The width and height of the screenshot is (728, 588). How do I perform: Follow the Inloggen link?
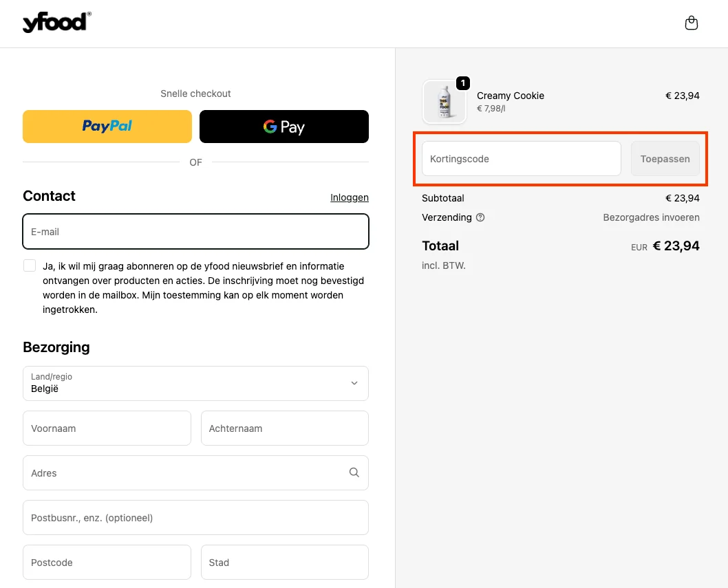pos(349,197)
